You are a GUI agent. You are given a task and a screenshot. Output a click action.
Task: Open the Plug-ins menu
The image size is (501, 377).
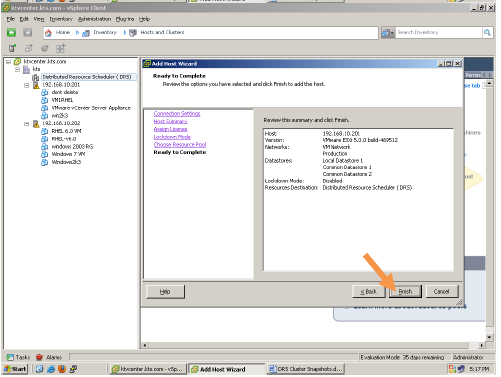coord(125,19)
